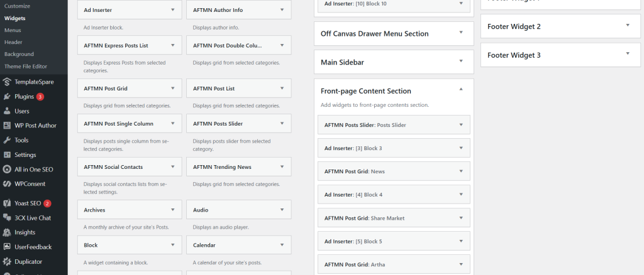
Task: Click the All in One SEO icon
Action: coord(7,169)
